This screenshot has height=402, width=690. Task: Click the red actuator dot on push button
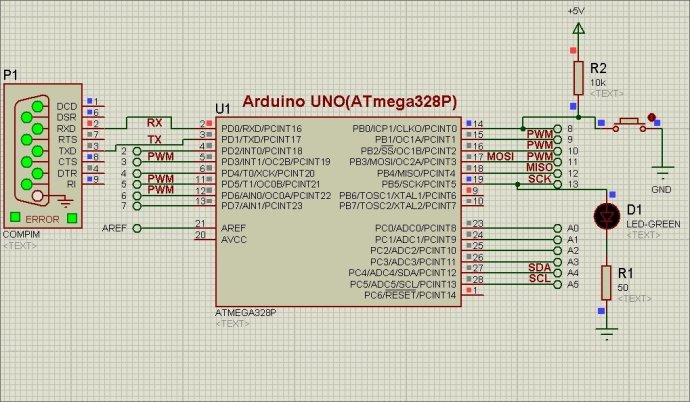[x=652, y=116]
